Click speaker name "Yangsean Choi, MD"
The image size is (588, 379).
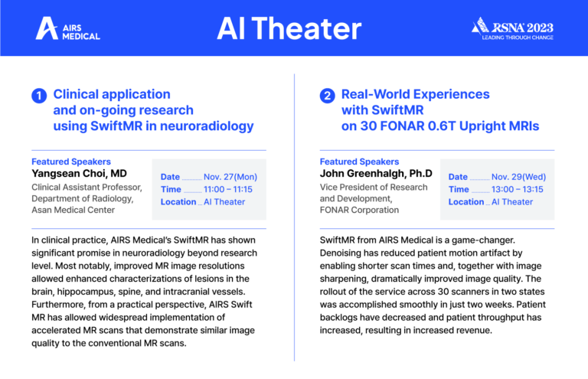79,174
